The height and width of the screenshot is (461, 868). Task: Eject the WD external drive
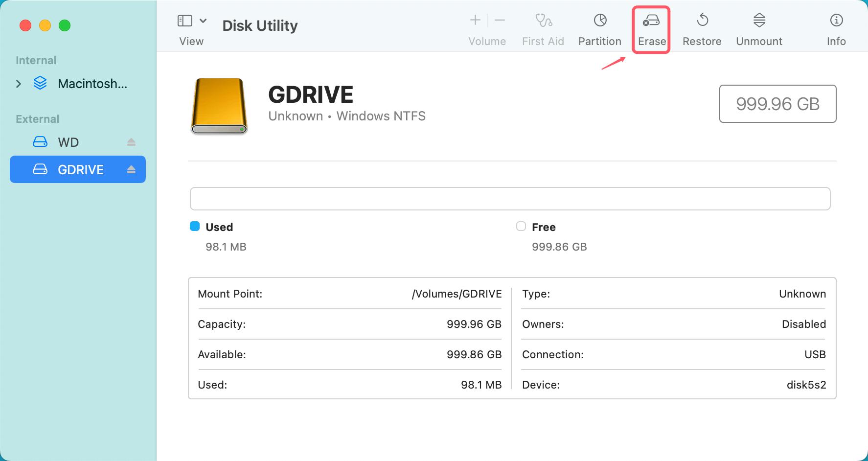[x=131, y=141]
